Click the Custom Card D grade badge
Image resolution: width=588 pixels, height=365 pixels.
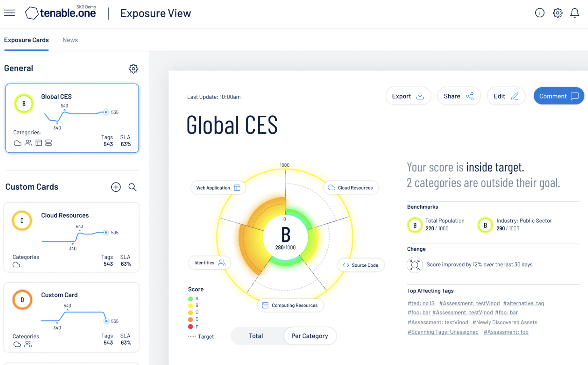pyautogui.click(x=22, y=300)
